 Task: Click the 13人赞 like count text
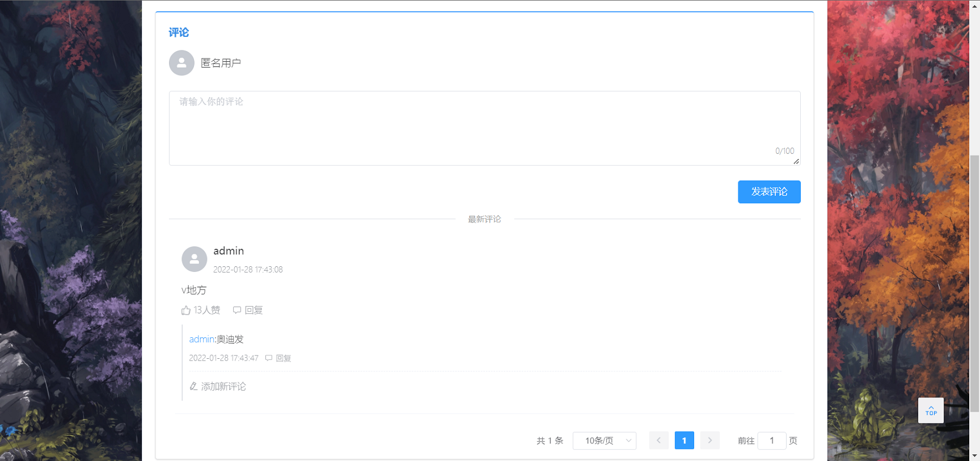click(x=207, y=310)
